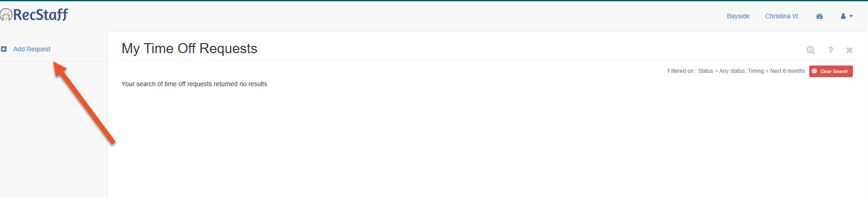Open the dashboard gauge icon
The image size is (868, 198).
pos(819,16)
